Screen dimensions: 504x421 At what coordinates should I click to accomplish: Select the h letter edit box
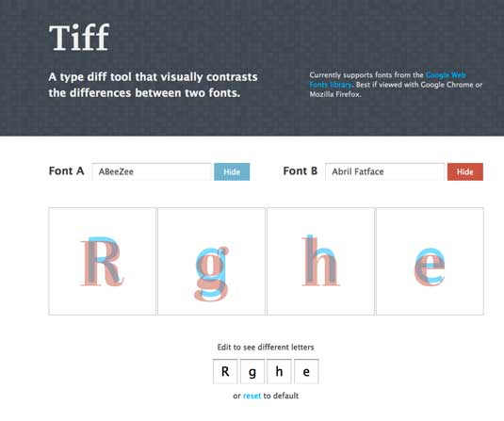coord(280,371)
